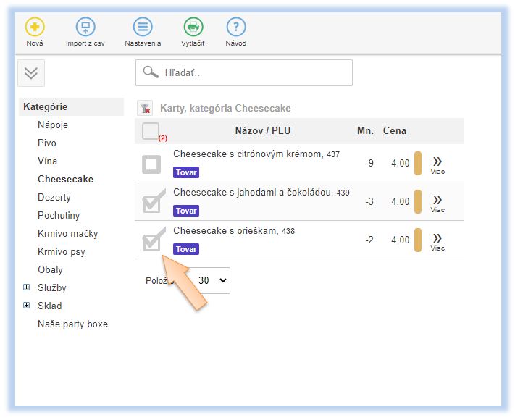Sort the list by Cena

pyautogui.click(x=394, y=131)
